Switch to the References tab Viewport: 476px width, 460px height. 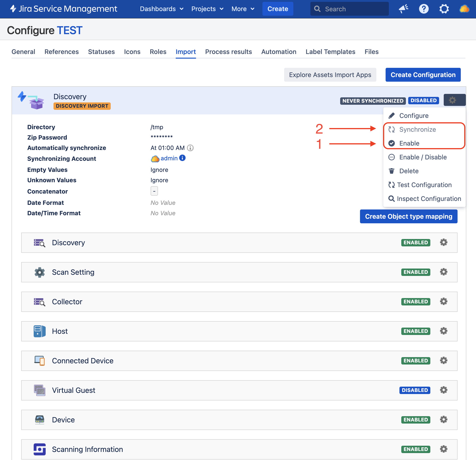62,52
